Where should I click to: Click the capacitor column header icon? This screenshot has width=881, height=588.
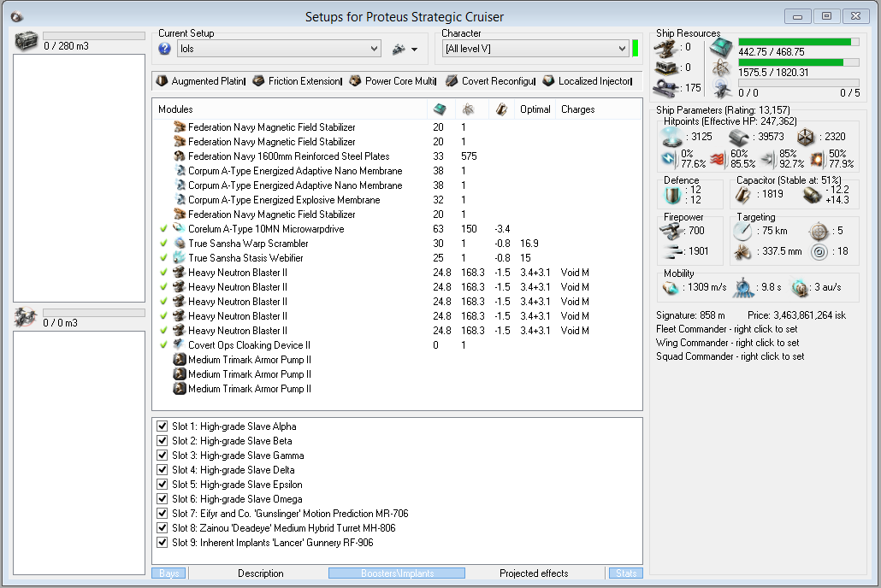[x=502, y=109]
